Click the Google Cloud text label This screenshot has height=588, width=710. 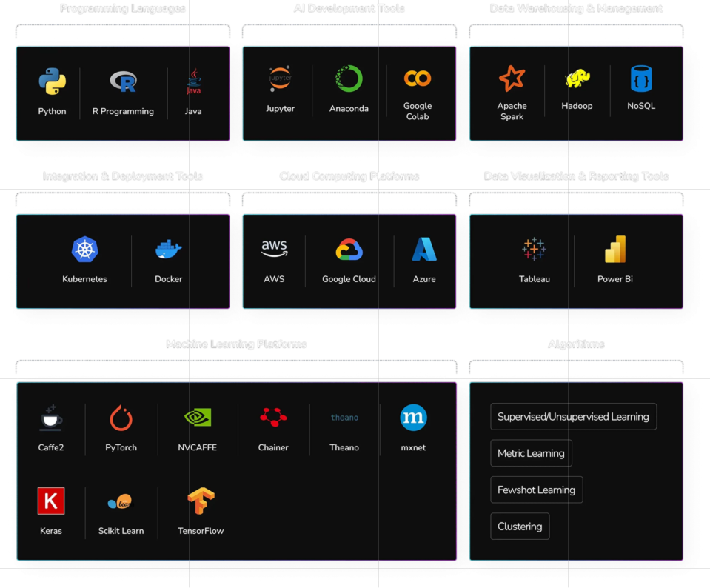[x=349, y=279]
